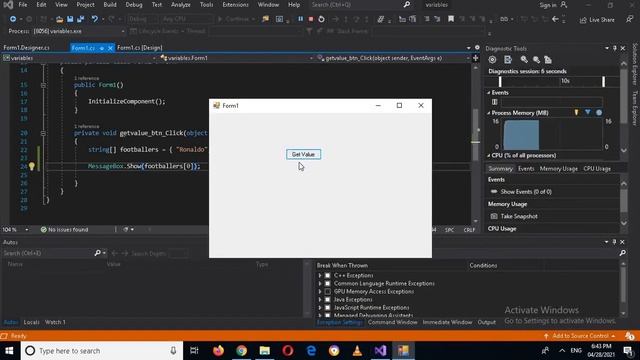Click Diagnostic Tools select tools icon

pos(508,60)
